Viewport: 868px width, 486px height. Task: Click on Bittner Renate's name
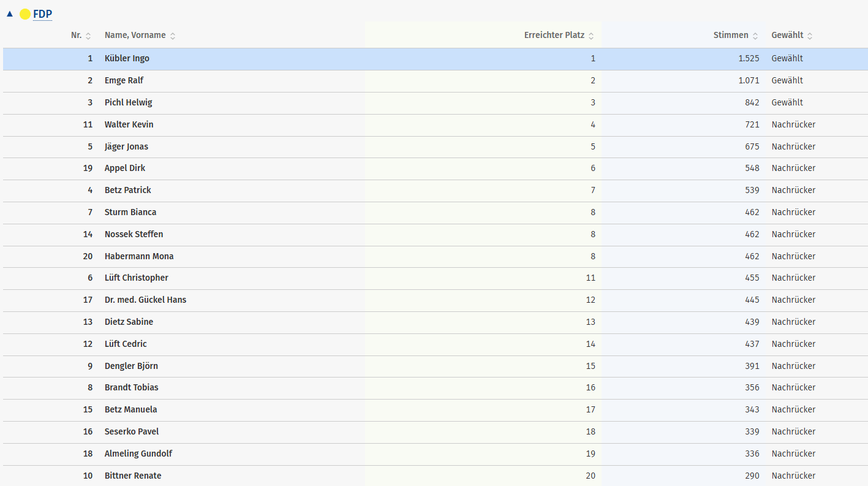tap(133, 476)
